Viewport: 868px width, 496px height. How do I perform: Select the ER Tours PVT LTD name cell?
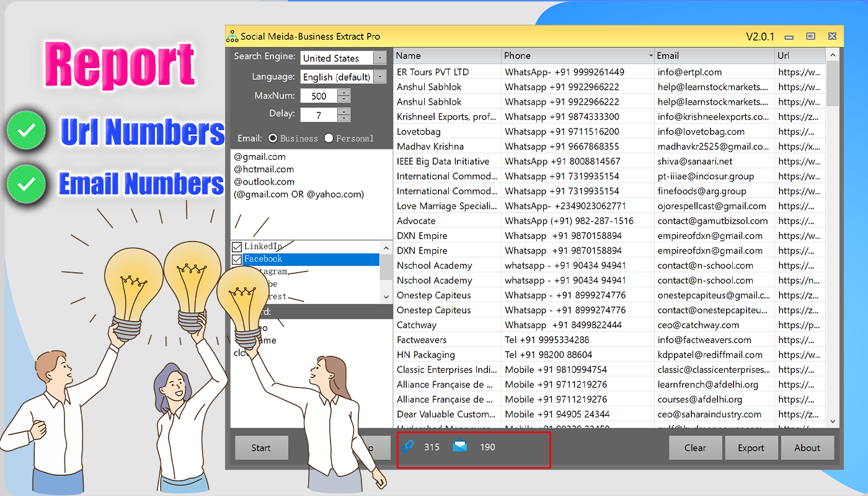point(448,72)
